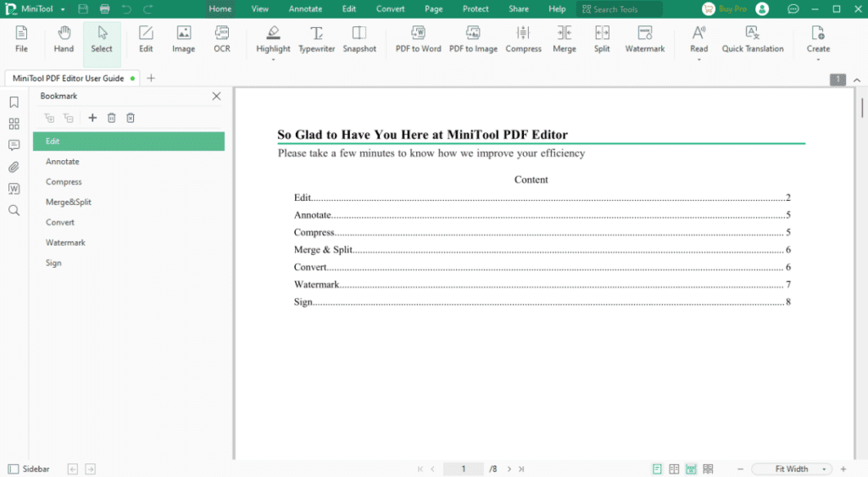Switch to two-page view
Image resolution: width=868 pixels, height=477 pixels.
674,469
